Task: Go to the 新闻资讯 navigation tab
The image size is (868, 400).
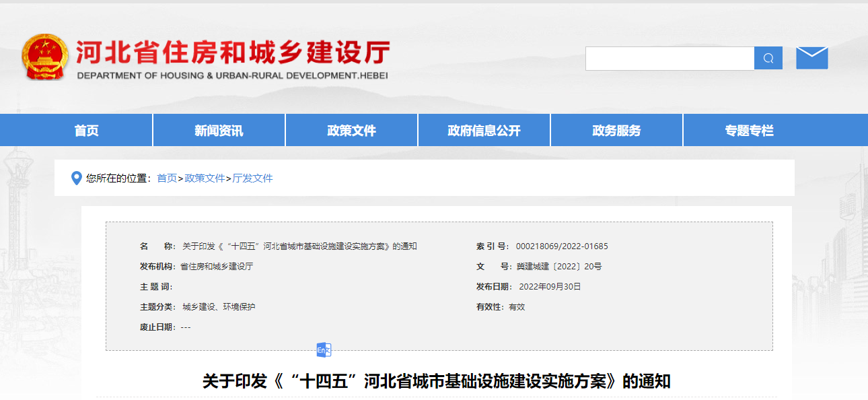Action: (x=219, y=131)
